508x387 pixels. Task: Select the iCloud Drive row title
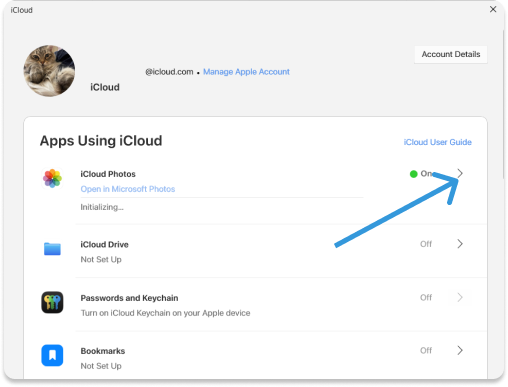[x=104, y=245]
